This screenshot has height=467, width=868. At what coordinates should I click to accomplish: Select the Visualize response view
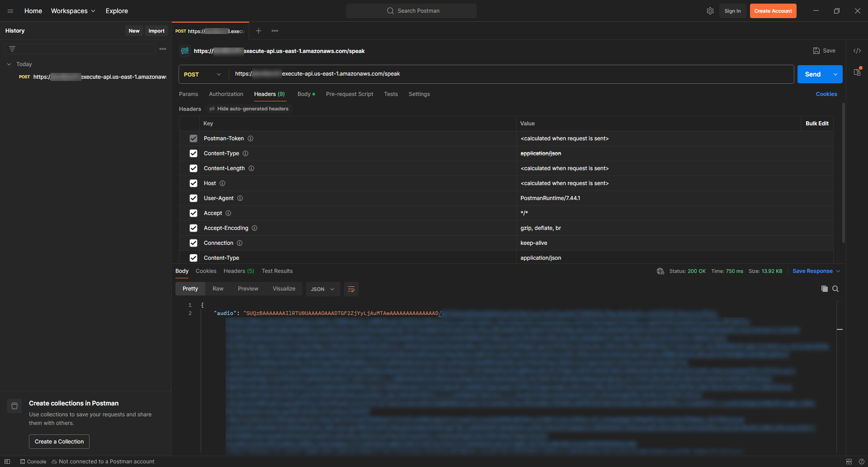(284, 289)
